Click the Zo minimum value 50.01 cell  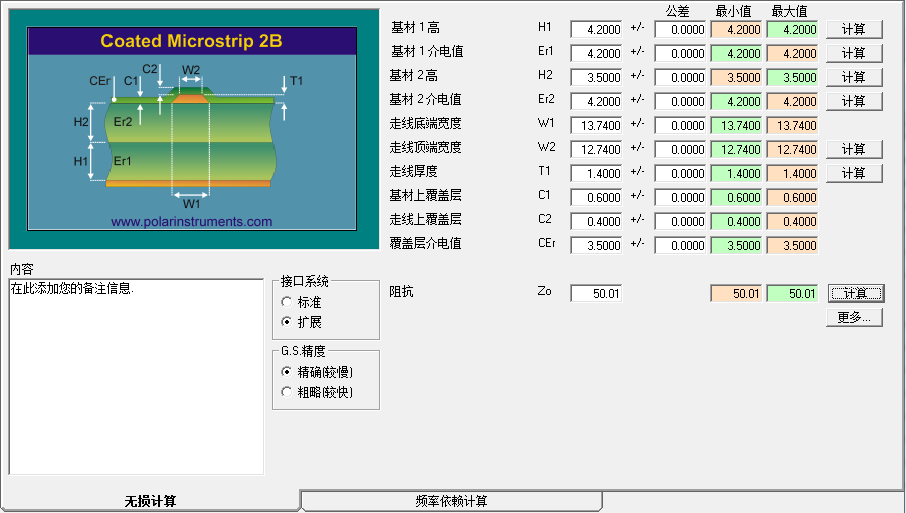pos(736,293)
